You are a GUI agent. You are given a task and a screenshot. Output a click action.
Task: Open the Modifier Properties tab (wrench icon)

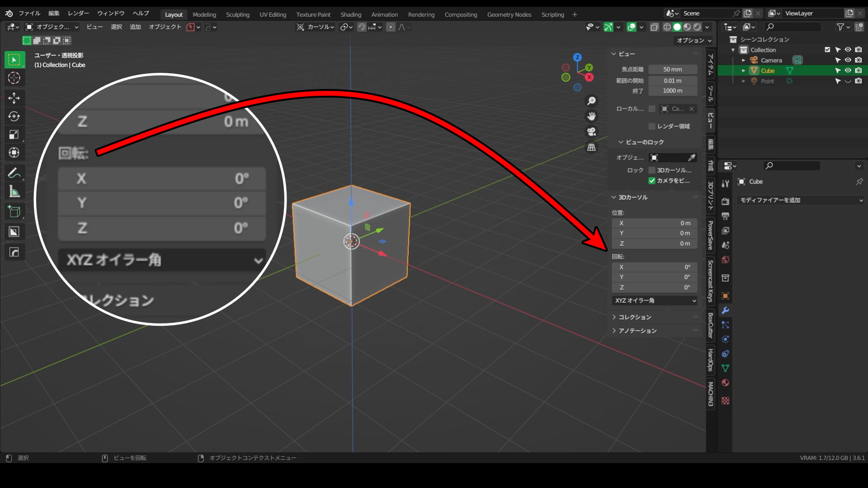tap(725, 310)
